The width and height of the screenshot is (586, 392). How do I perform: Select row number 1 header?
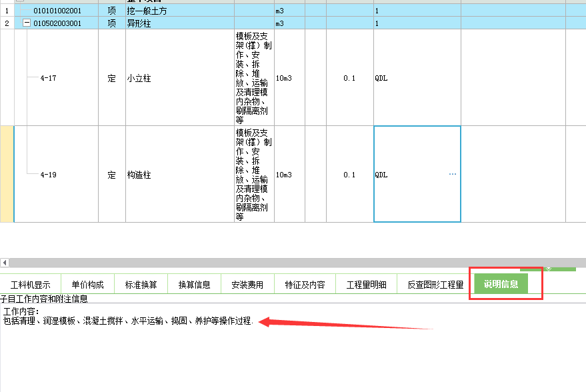point(7,11)
